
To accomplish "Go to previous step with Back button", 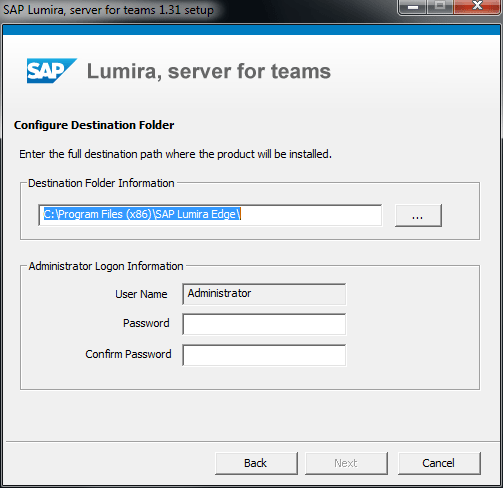I will click(x=256, y=463).
